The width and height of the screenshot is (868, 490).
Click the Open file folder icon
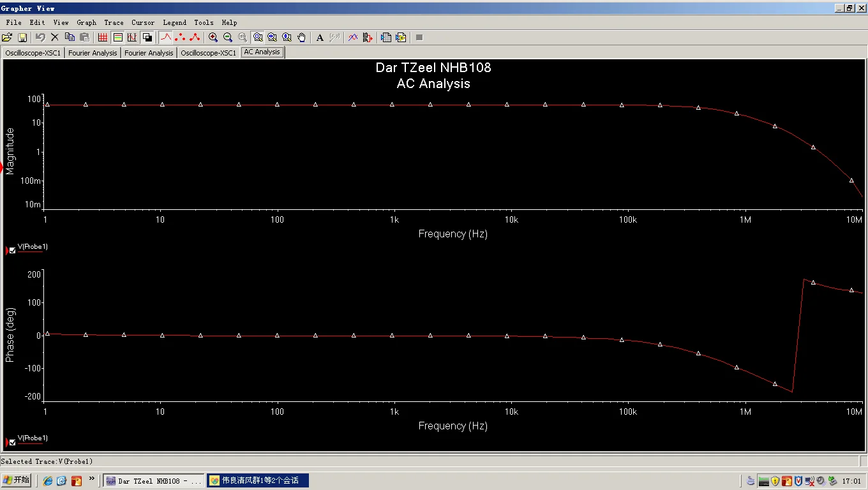pyautogui.click(x=8, y=38)
